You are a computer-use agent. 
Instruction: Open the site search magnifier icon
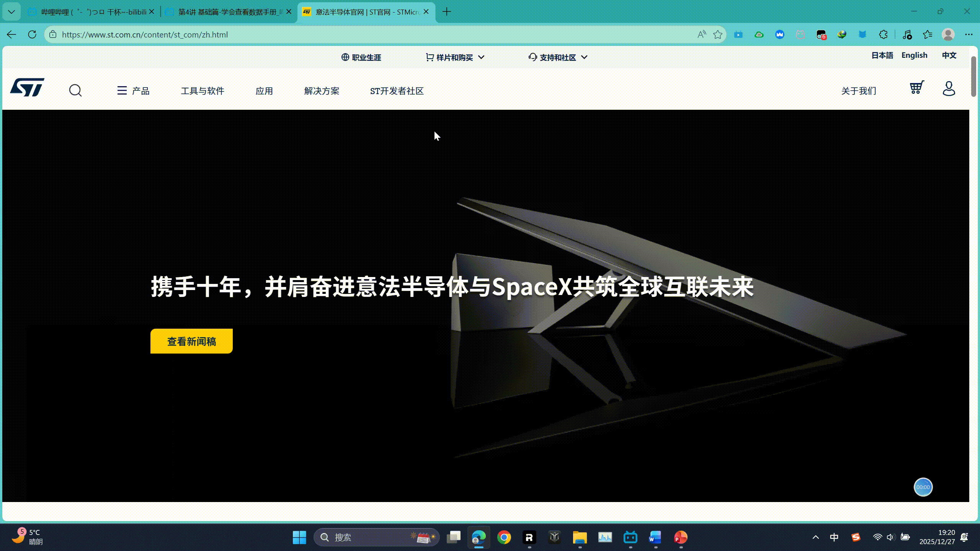tap(75, 91)
